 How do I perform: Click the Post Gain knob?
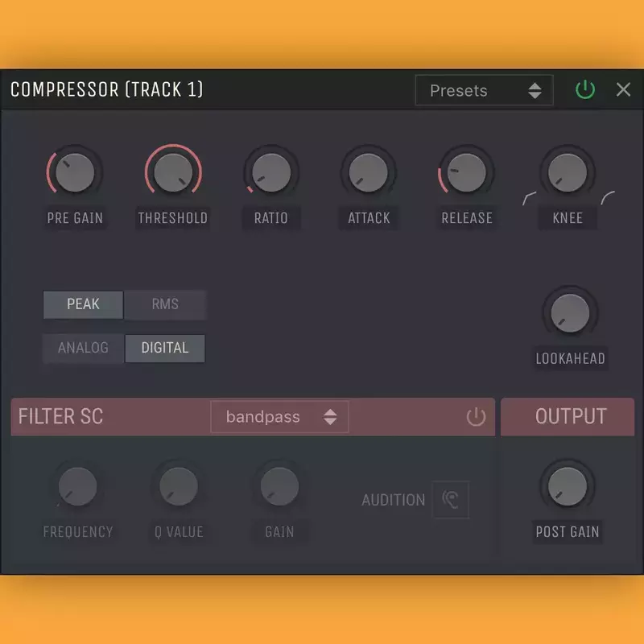click(568, 486)
